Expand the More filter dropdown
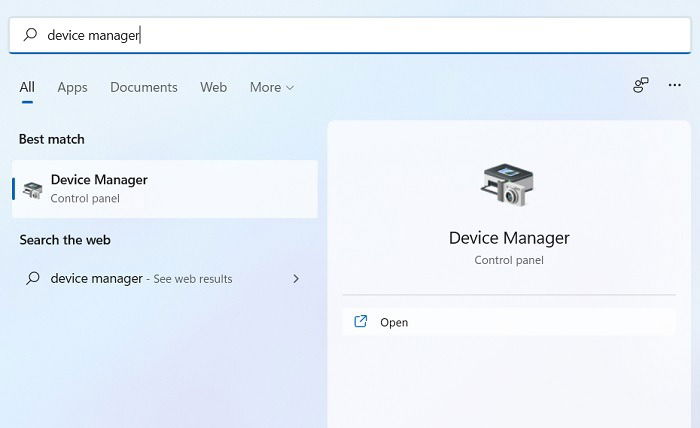This screenshot has width=700, height=428. [x=271, y=87]
